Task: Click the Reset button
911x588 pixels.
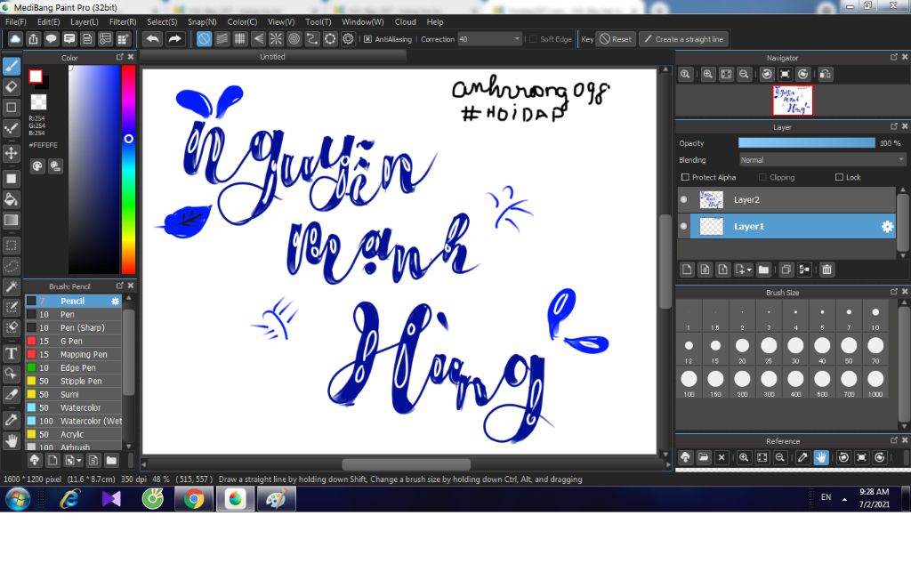Action: (616, 39)
